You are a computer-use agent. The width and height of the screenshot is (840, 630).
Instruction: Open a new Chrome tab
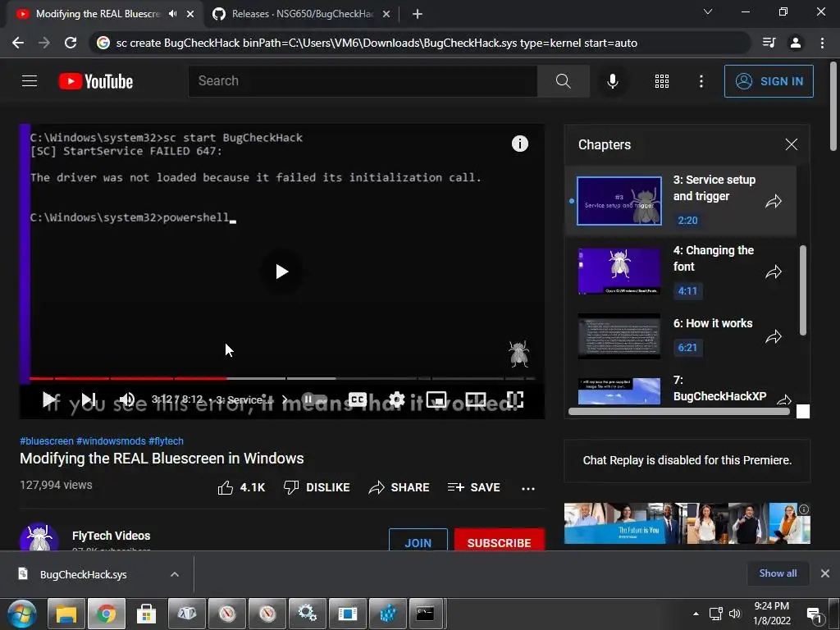(x=418, y=14)
